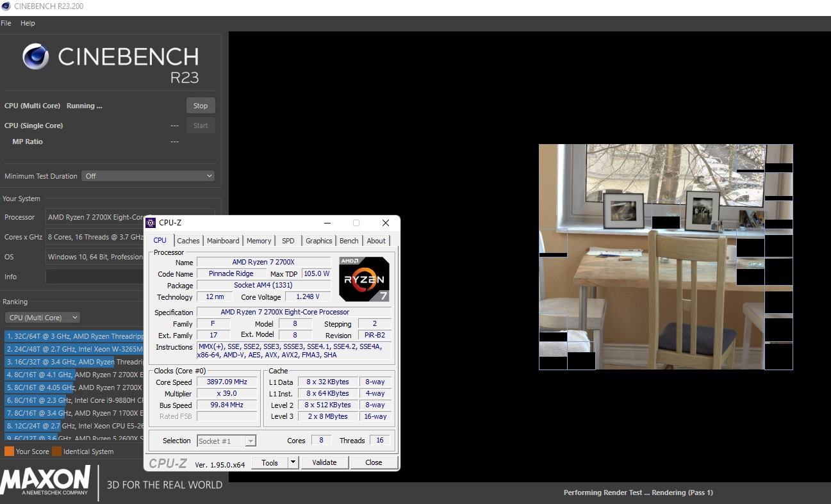Click the AMD Ryzen 7 logo in CPU-Z

(364, 279)
